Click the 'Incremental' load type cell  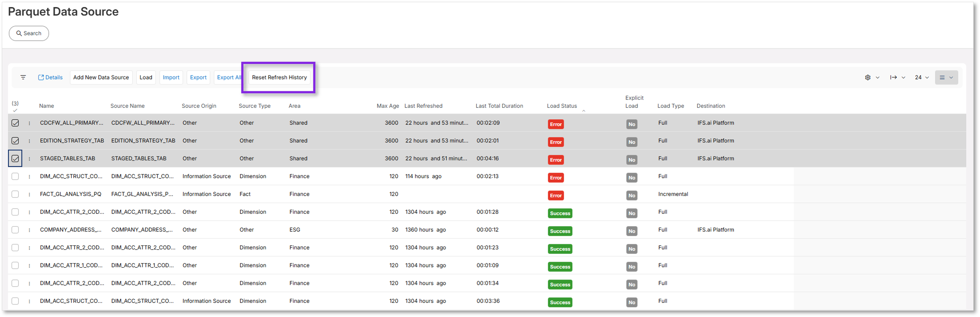(x=673, y=194)
